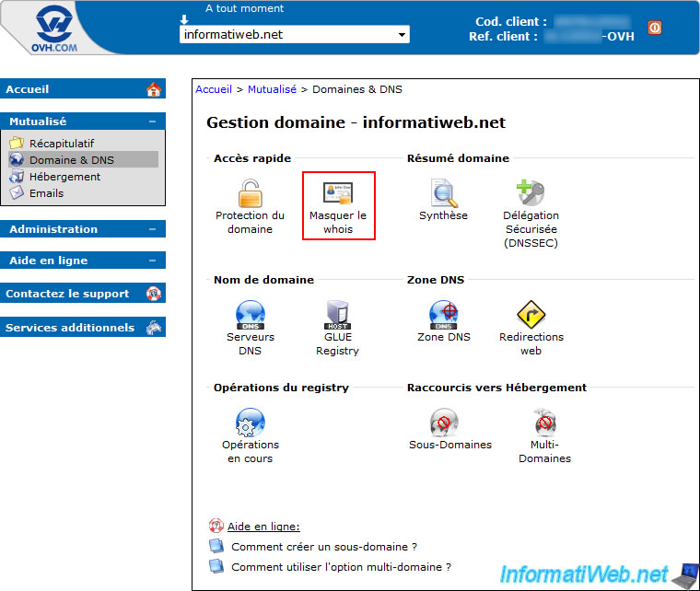
Task: Click the Redirections web label
Action: [531, 343]
